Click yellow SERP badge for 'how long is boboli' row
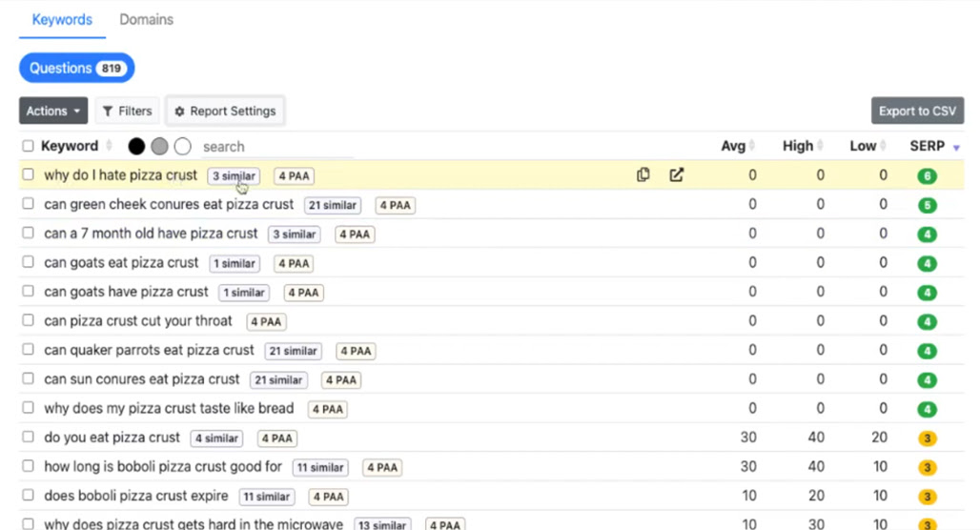Screen dimensions: 980x530 (927, 467)
